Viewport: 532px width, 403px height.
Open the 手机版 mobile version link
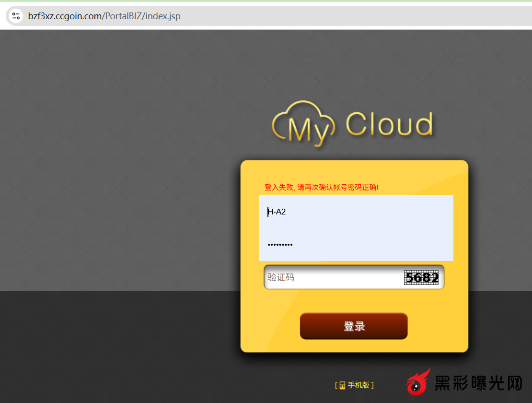359,385
